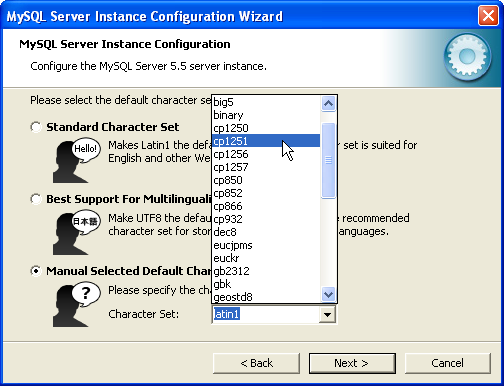Click the gear icon in the header
Viewport: 504px width, 386px height.
[x=467, y=57]
